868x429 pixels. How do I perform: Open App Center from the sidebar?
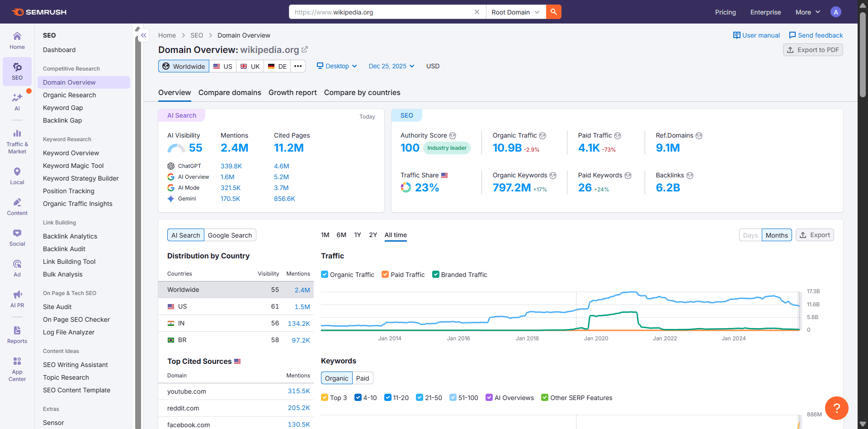pyautogui.click(x=17, y=367)
